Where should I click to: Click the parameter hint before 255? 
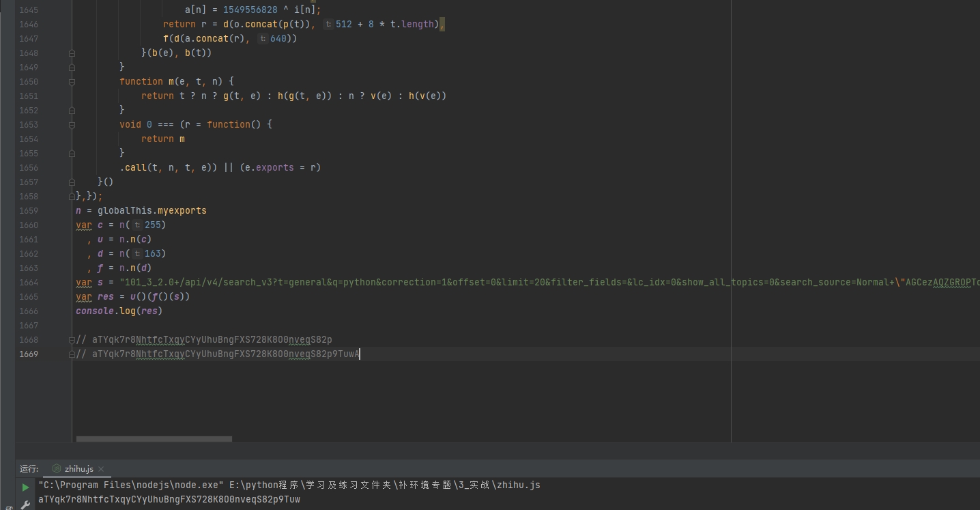click(x=137, y=225)
